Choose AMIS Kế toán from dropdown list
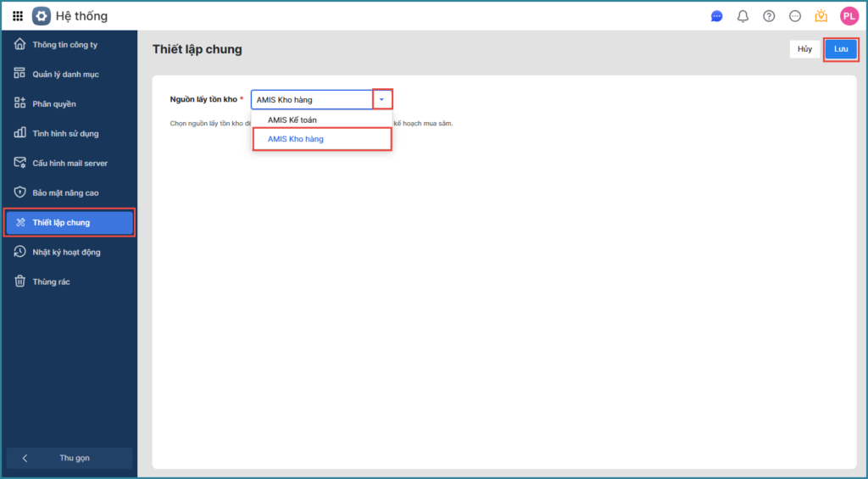Viewport: 868px width, 479px height. (x=321, y=120)
